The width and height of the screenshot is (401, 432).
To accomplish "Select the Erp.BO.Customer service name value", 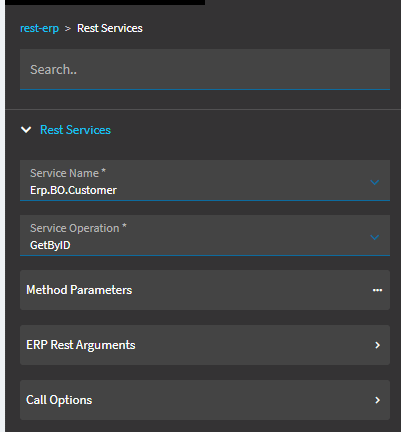I will [x=73, y=190].
